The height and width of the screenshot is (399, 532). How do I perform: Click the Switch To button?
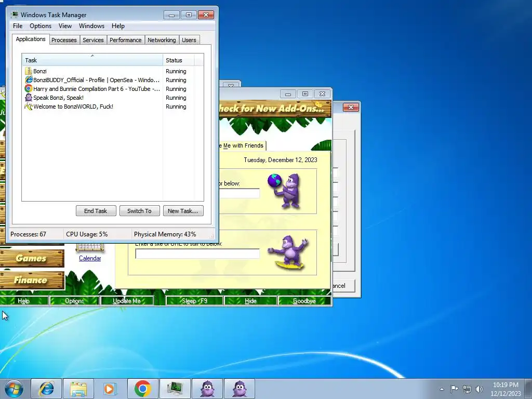coord(139,211)
